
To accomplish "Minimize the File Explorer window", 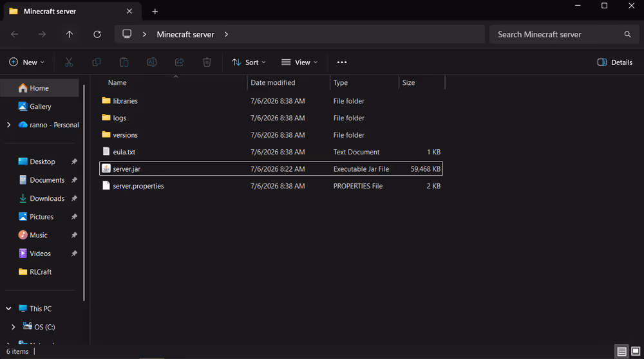I will pos(578,6).
